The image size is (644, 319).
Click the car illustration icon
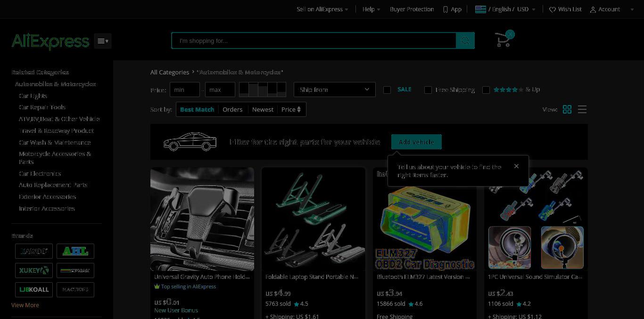coord(190,142)
